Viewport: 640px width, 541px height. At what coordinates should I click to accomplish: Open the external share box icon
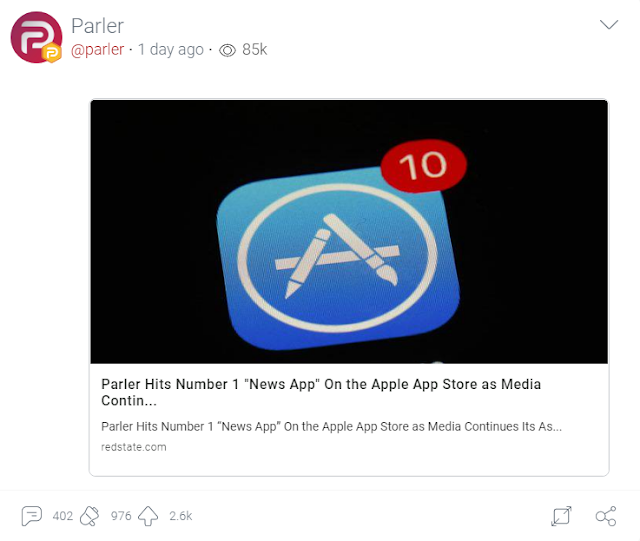[x=561, y=516]
